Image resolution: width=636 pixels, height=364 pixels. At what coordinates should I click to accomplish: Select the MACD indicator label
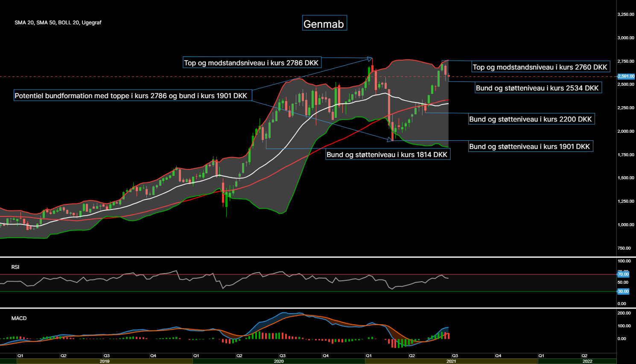coord(19,318)
